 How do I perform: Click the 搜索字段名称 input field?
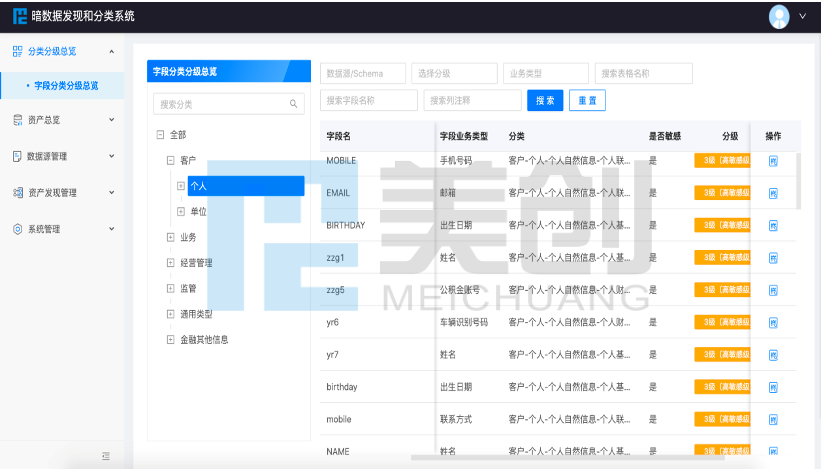369,100
